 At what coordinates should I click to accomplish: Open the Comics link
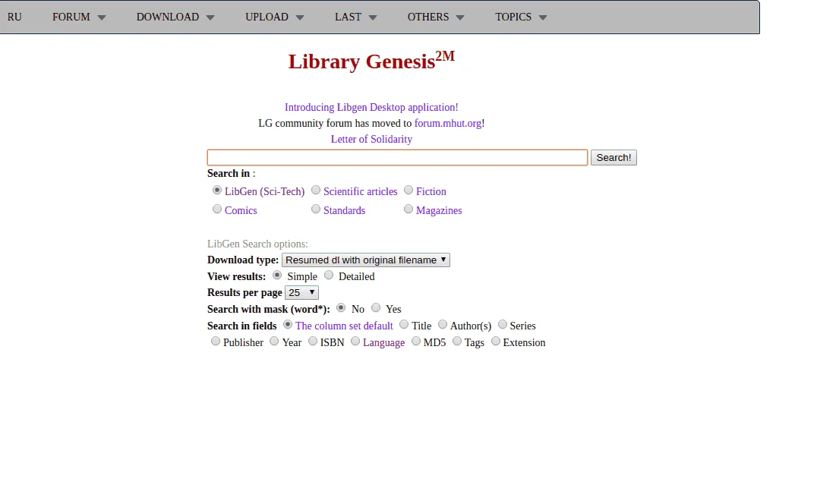click(x=241, y=211)
